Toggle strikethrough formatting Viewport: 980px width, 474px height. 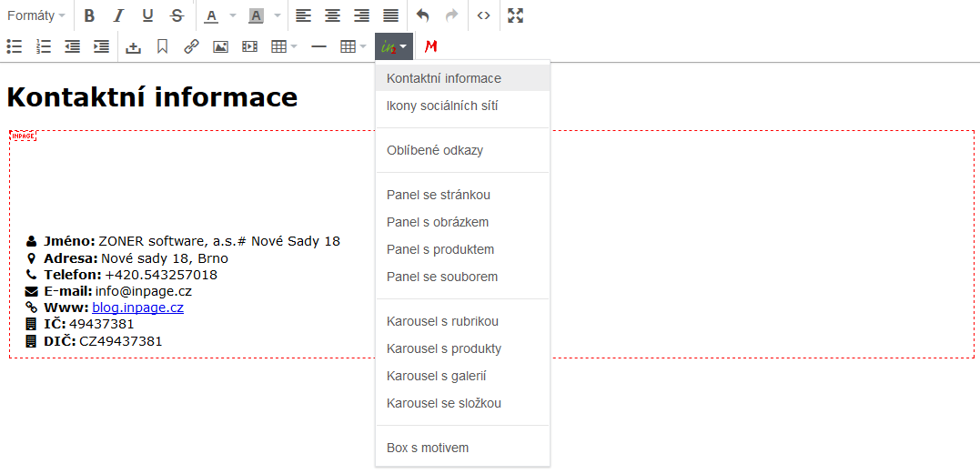tap(177, 15)
